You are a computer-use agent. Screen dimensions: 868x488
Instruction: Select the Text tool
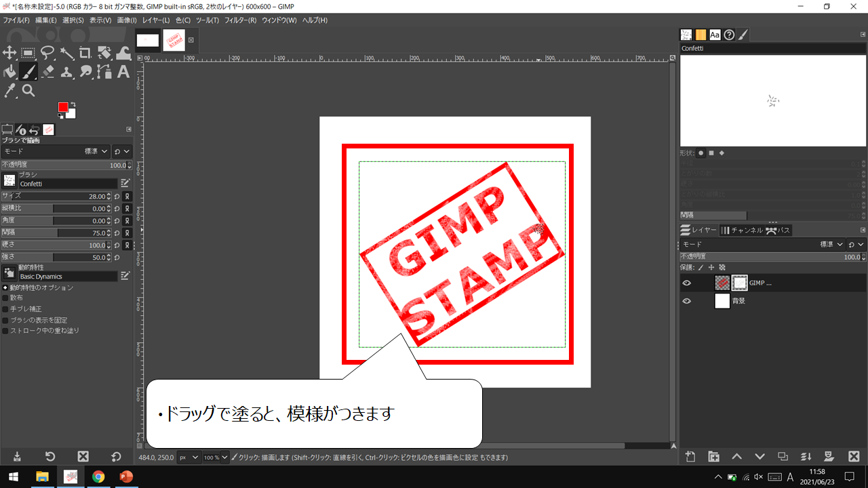(123, 71)
